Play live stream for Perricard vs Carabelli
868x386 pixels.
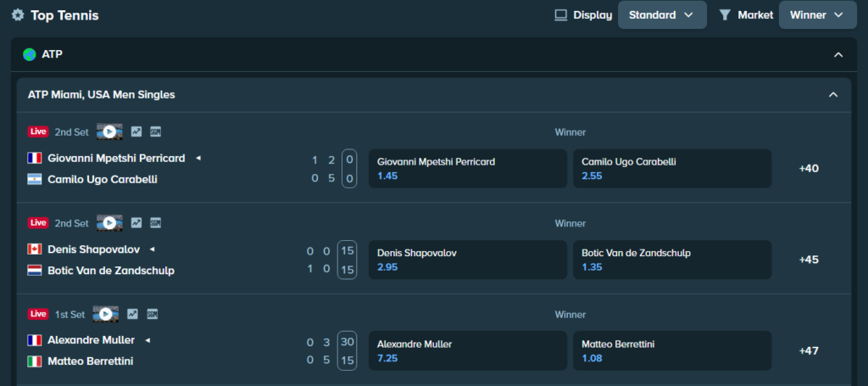[109, 131]
